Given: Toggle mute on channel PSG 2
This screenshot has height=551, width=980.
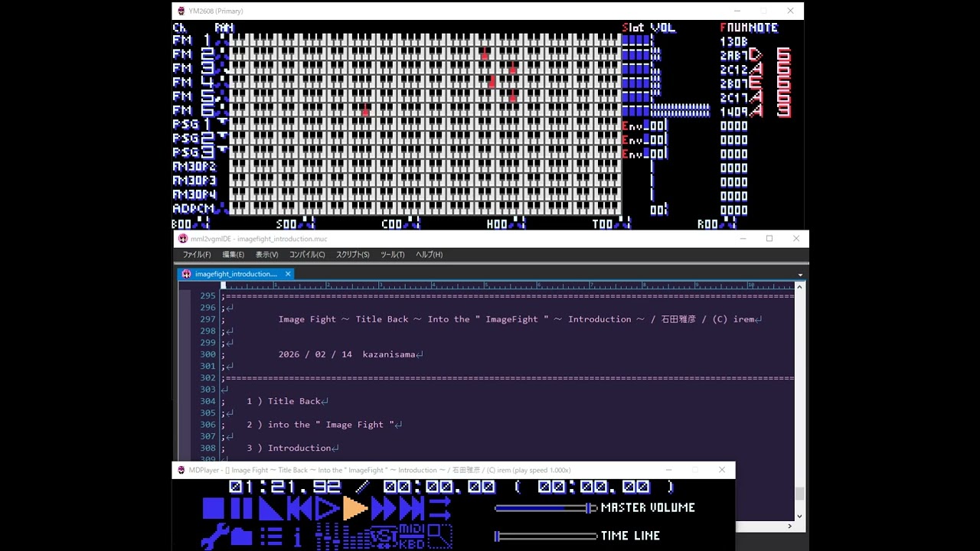Looking at the screenshot, I should pos(192,139).
